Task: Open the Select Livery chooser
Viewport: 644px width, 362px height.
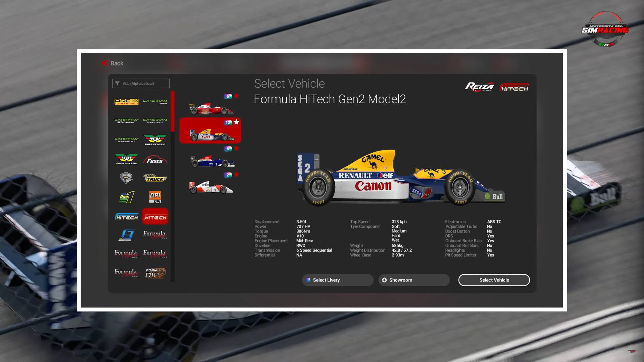Action: click(337, 280)
